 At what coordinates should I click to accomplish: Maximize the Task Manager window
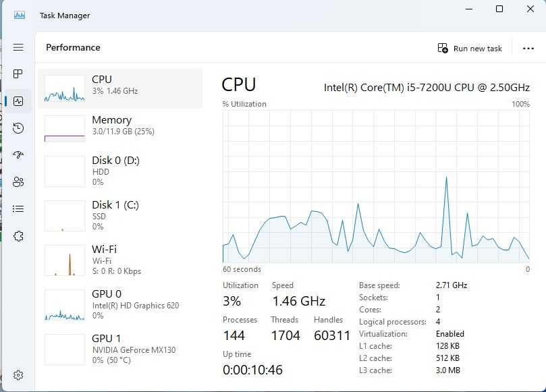[499, 9]
